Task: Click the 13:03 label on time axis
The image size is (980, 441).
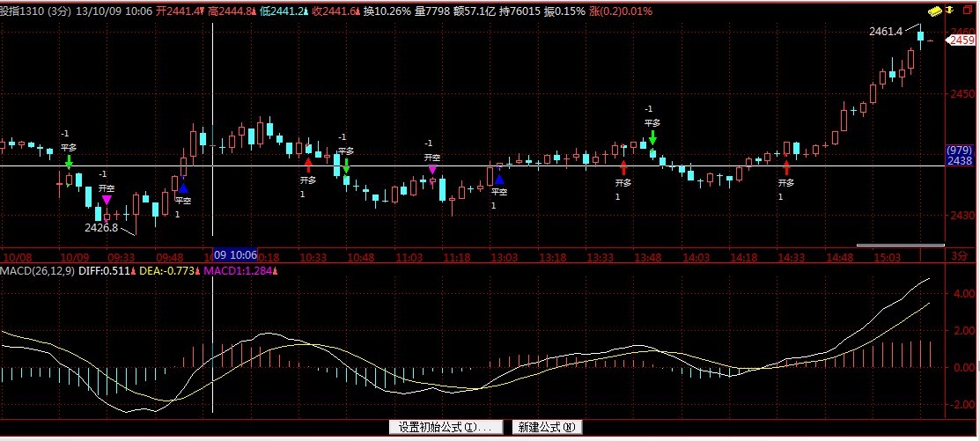Action: tap(504, 257)
